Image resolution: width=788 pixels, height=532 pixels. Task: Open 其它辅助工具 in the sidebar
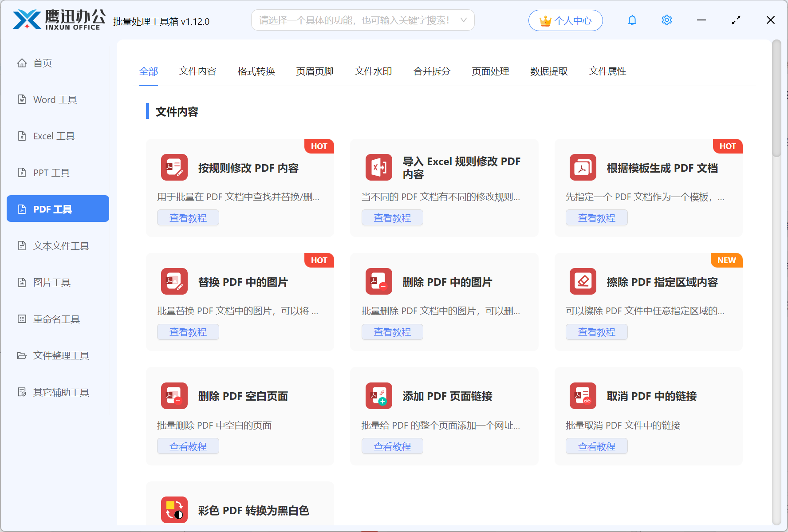tap(58, 392)
